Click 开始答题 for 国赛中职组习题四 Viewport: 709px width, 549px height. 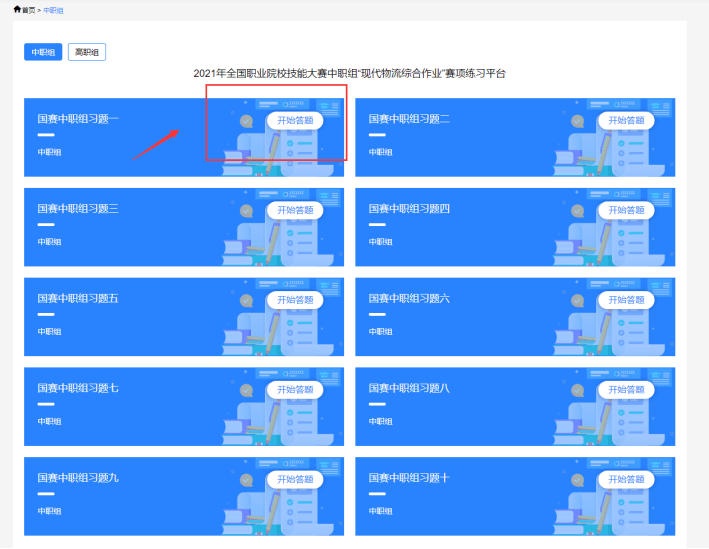pyautogui.click(x=626, y=210)
